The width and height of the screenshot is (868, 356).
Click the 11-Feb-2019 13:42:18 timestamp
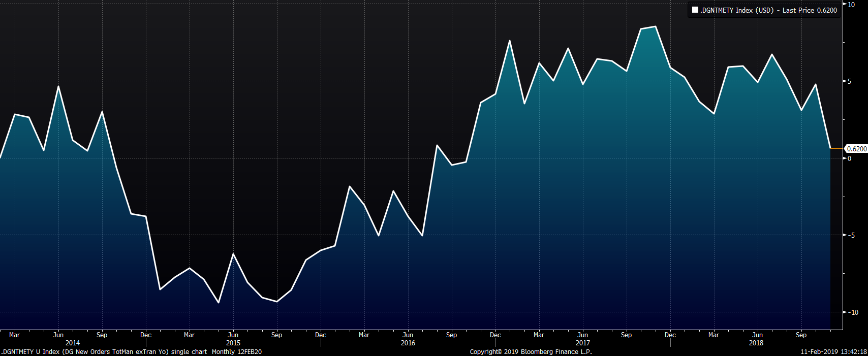click(x=833, y=352)
